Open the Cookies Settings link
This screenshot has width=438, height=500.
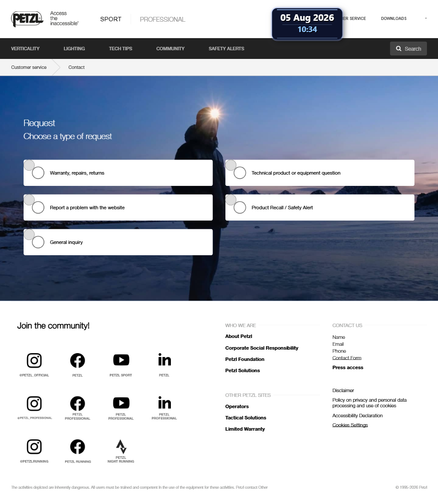350,425
